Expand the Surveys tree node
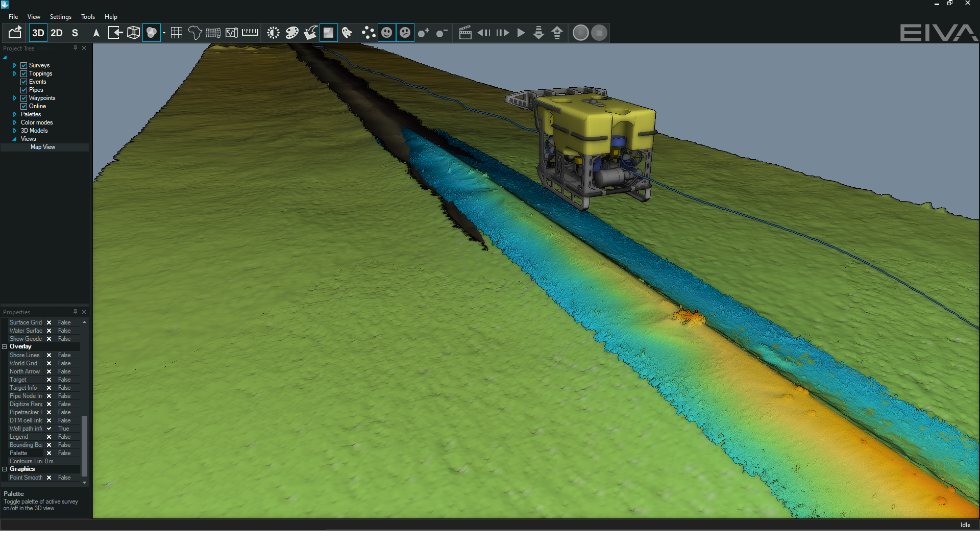 (14, 65)
